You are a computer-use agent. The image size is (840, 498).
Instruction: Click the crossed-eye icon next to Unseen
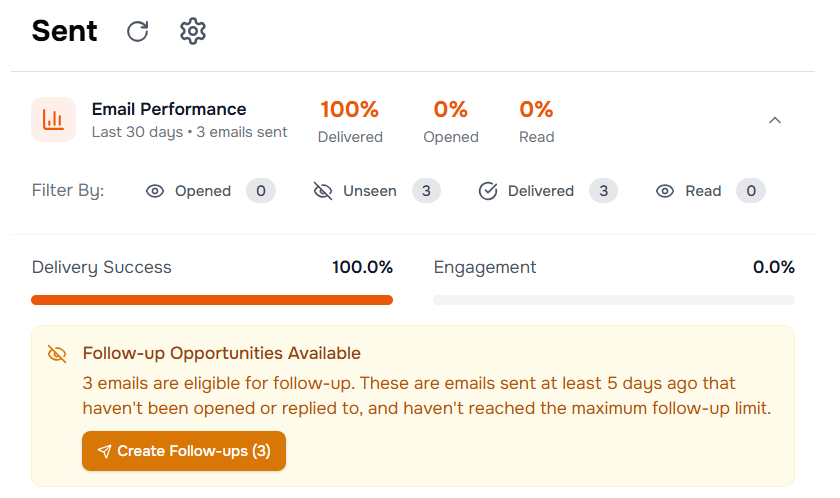click(322, 191)
